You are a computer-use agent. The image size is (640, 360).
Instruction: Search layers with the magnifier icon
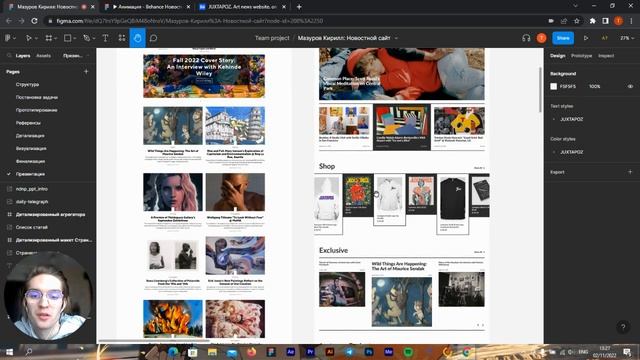(9, 56)
